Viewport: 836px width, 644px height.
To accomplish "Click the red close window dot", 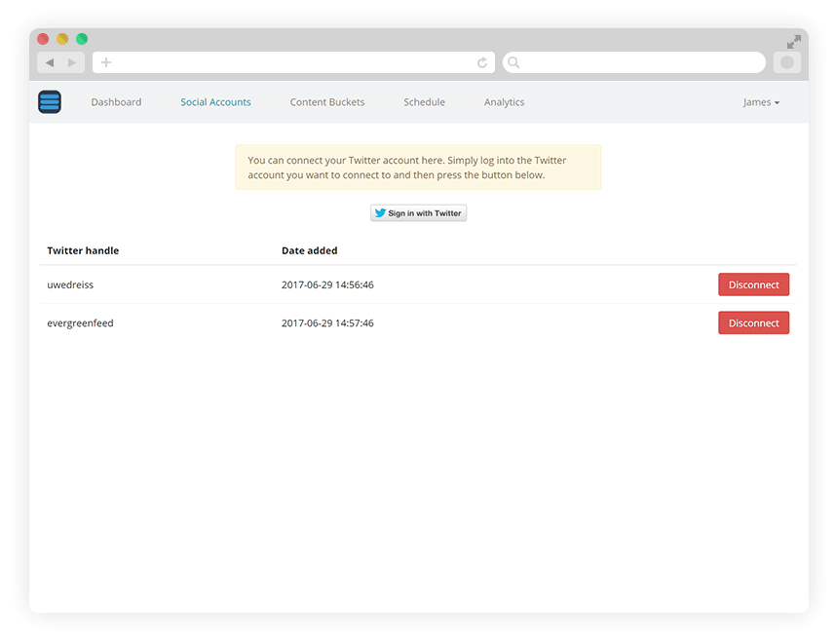I will pyautogui.click(x=43, y=39).
